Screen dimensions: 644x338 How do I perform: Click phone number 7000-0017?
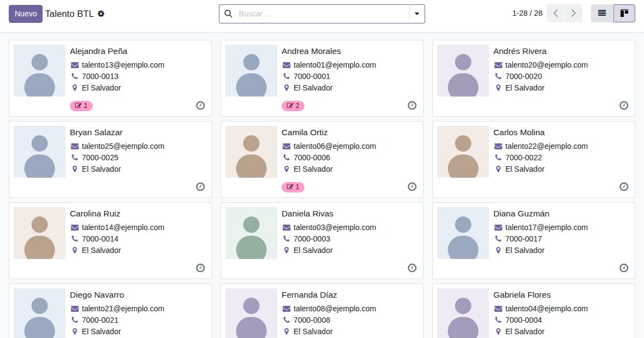524,239
